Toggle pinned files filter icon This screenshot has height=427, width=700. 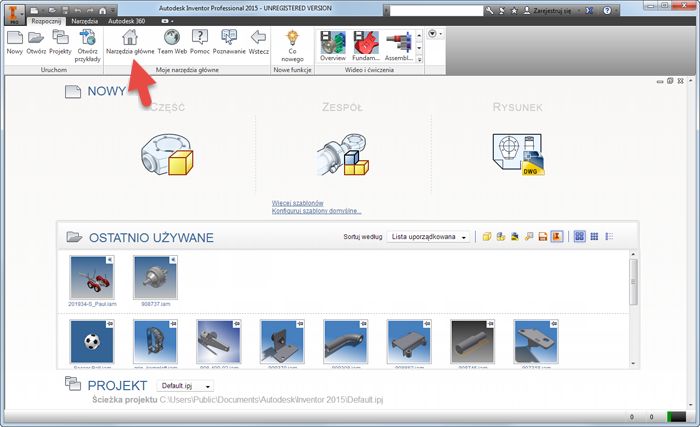click(x=557, y=237)
